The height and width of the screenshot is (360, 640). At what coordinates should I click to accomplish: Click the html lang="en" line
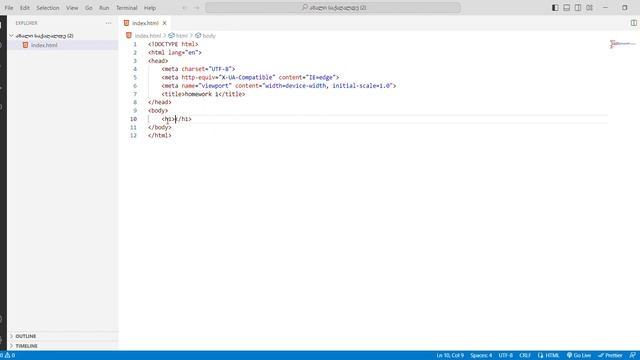tap(175, 53)
